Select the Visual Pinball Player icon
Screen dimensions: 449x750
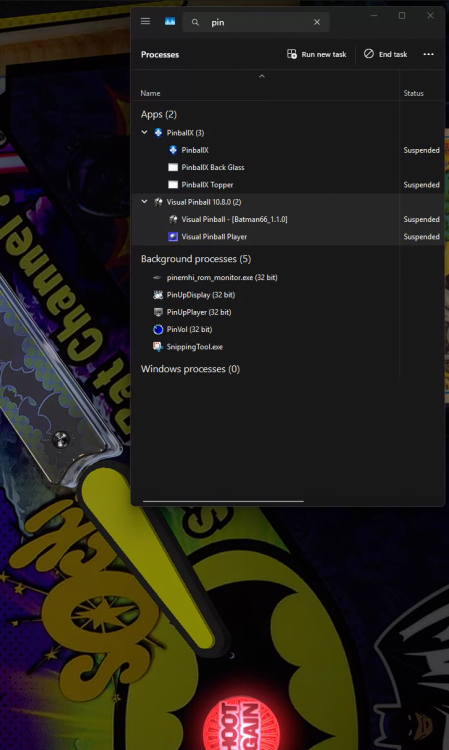tap(173, 237)
